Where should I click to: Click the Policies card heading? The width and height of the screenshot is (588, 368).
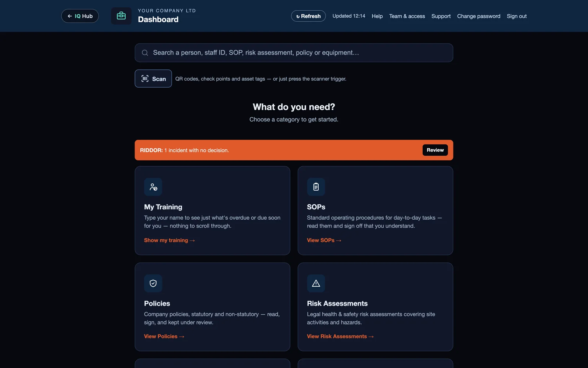pos(157,303)
